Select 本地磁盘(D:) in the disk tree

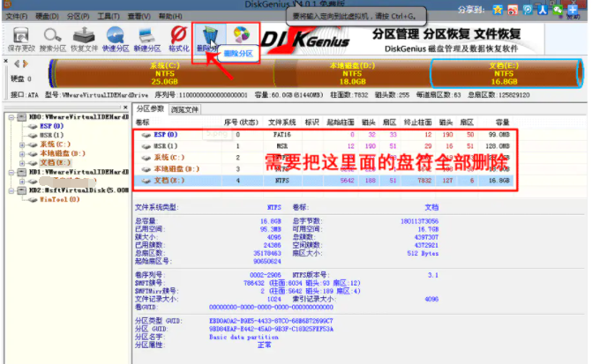point(63,154)
